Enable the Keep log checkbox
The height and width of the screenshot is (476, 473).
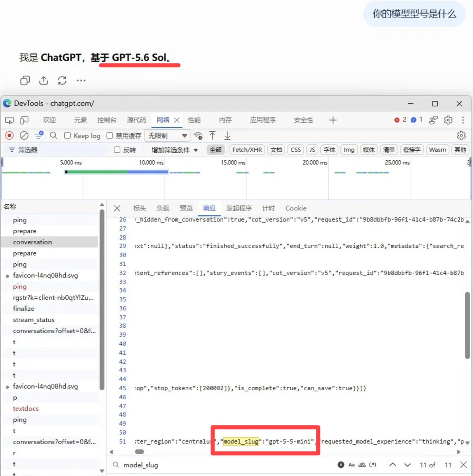67,136
